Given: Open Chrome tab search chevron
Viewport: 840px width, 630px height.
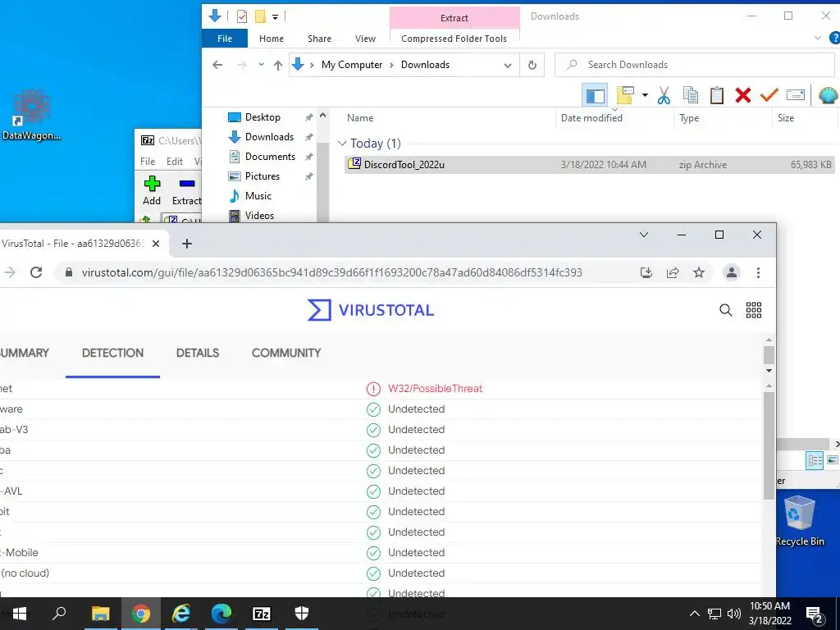Looking at the screenshot, I should [644, 235].
